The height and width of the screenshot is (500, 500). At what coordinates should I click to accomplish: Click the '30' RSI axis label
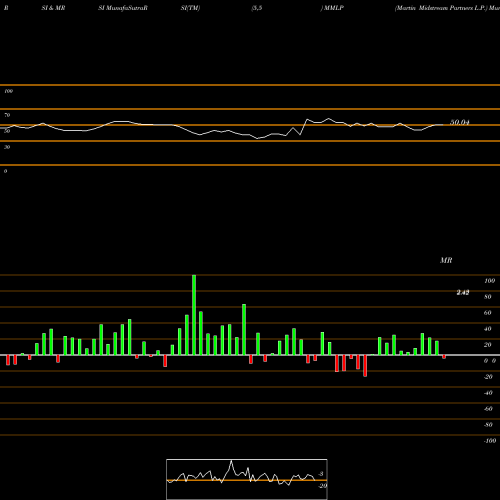(7, 147)
